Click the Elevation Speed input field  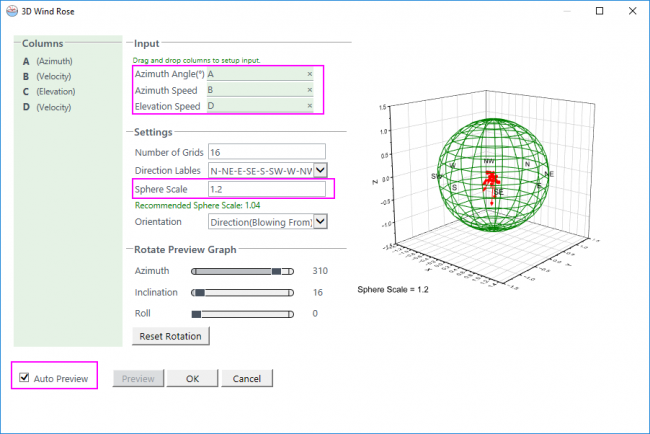click(x=260, y=106)
